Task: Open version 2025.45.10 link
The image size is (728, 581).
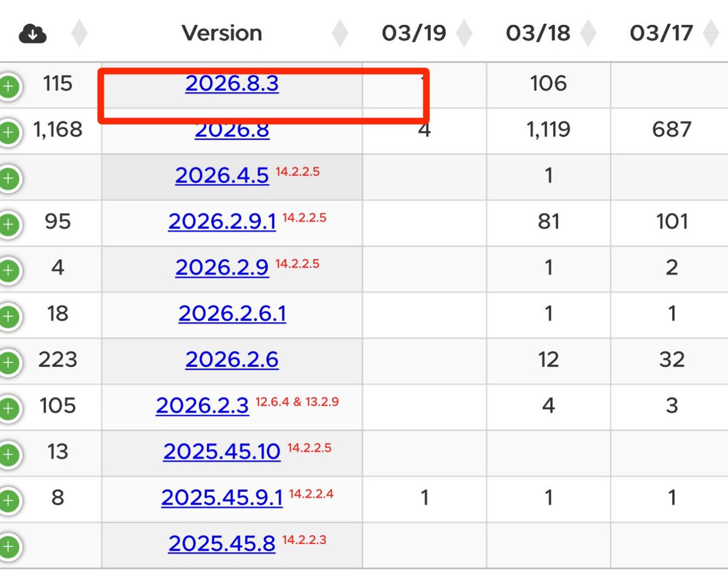Action: (222, 452)
